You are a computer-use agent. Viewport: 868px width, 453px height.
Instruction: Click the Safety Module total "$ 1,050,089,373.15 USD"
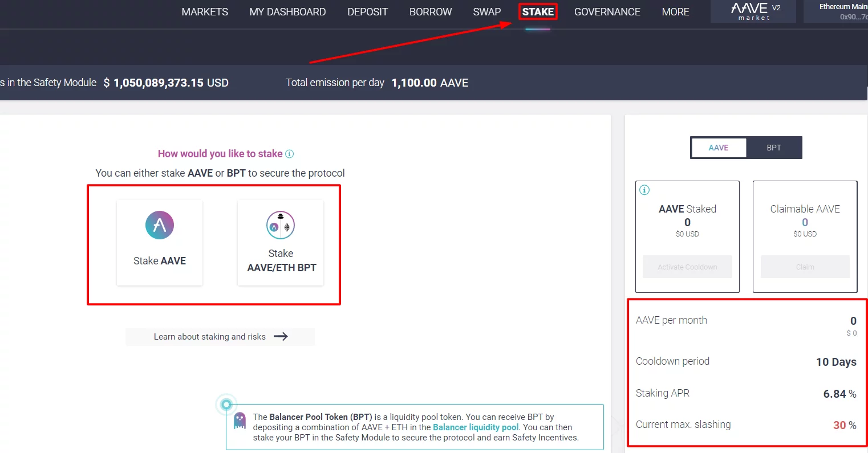166,83
